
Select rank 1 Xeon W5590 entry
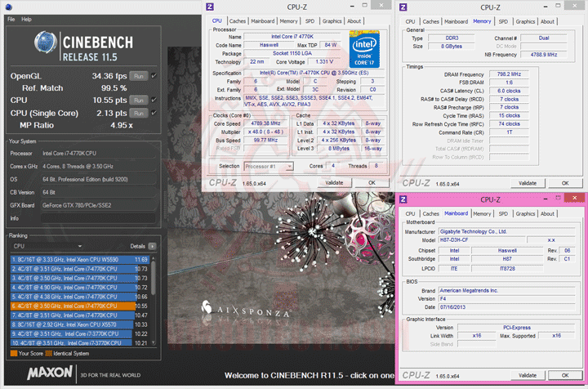tap(80, 259)
